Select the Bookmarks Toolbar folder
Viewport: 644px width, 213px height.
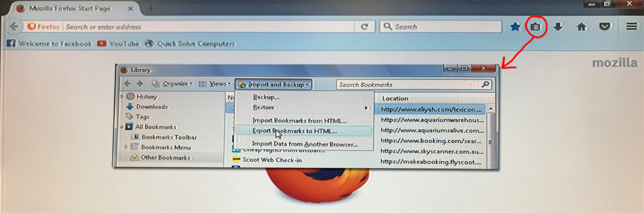(x=164, y=137)
